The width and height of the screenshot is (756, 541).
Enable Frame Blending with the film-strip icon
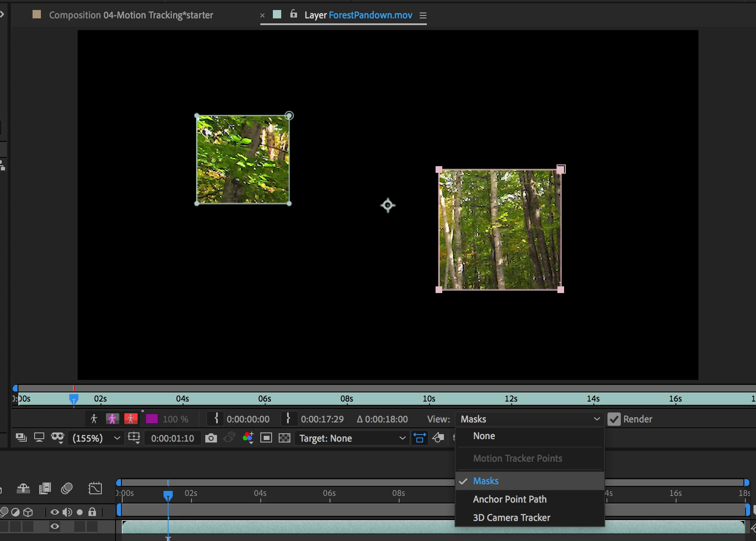(x=45, y=488)
